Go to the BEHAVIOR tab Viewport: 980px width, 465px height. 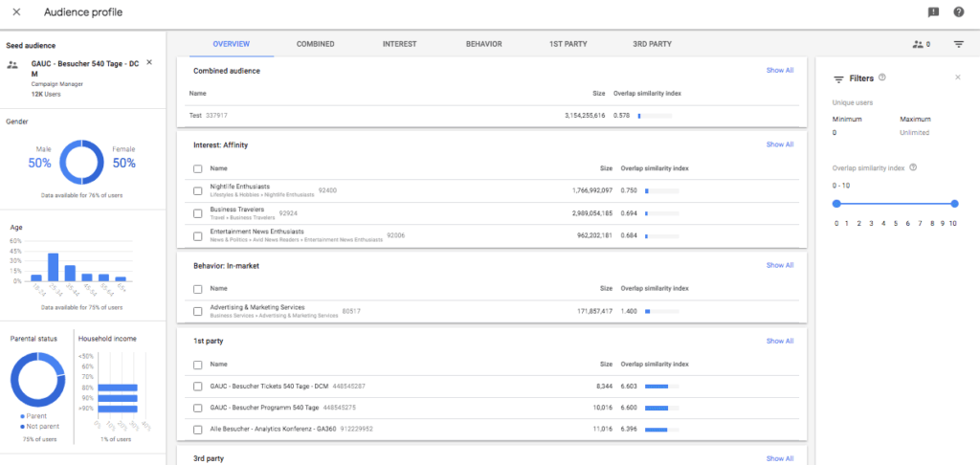coord(482,44)
